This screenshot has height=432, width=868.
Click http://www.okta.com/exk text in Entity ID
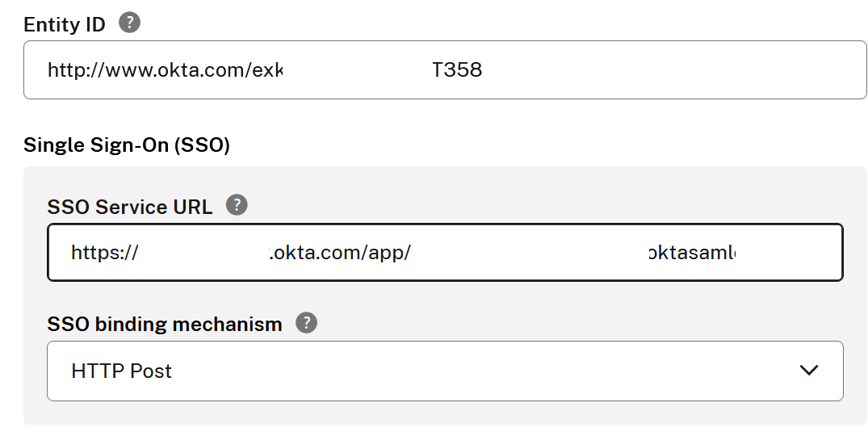[165, 70]
